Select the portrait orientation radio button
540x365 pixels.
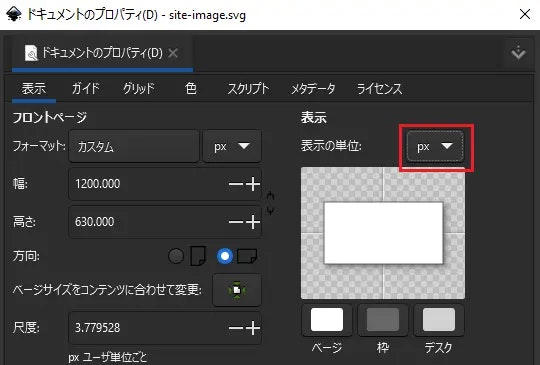(176, 256)
